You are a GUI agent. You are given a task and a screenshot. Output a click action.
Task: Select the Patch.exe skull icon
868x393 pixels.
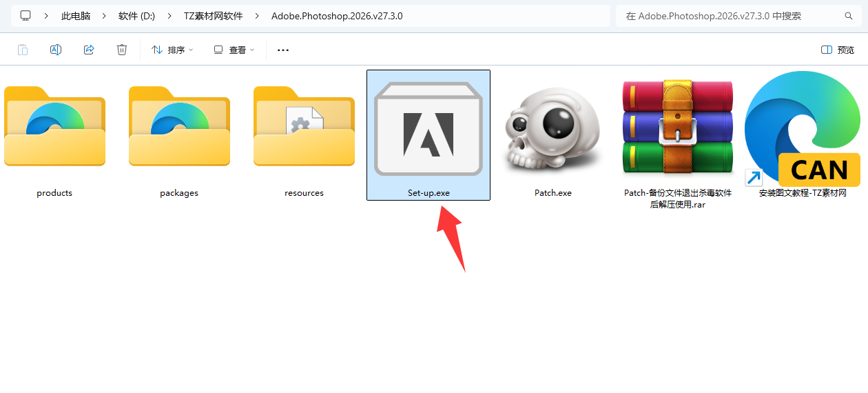coord(553,130)
